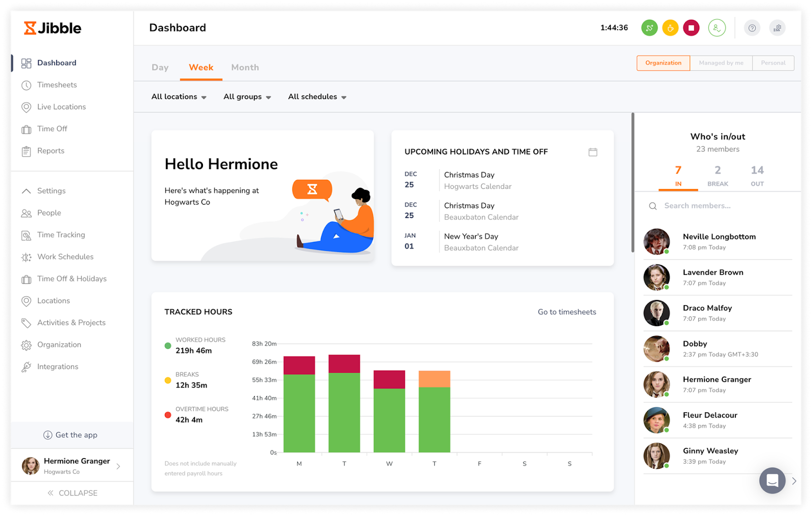
Task: Open the calendar icon in Upcoming Holidays
Action: click(592, 152)
